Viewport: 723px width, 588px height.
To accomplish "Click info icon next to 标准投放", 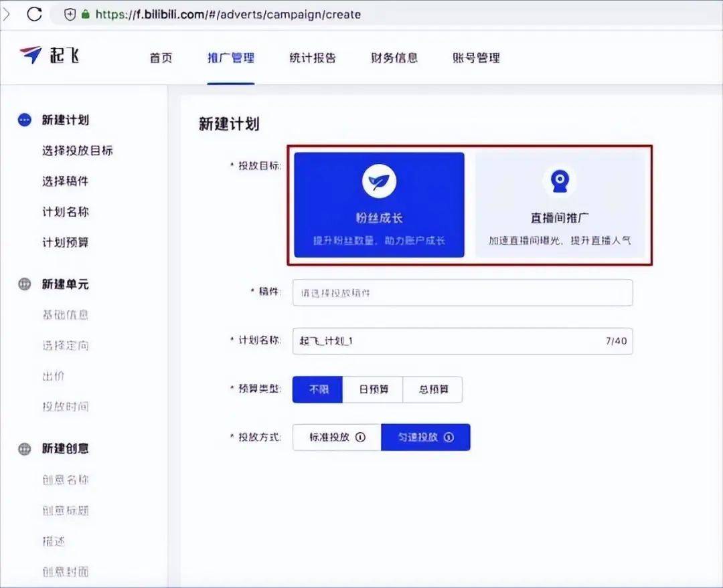I will pos(361,437).
